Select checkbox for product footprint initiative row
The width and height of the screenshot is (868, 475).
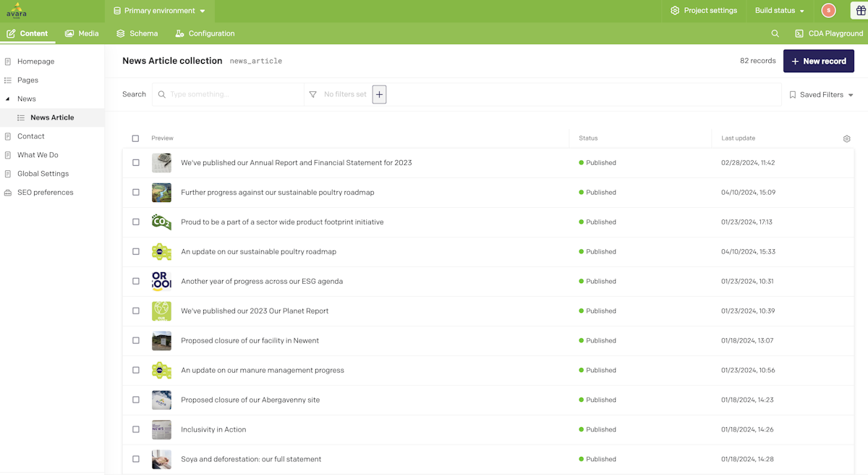click(x=135, y=222)
